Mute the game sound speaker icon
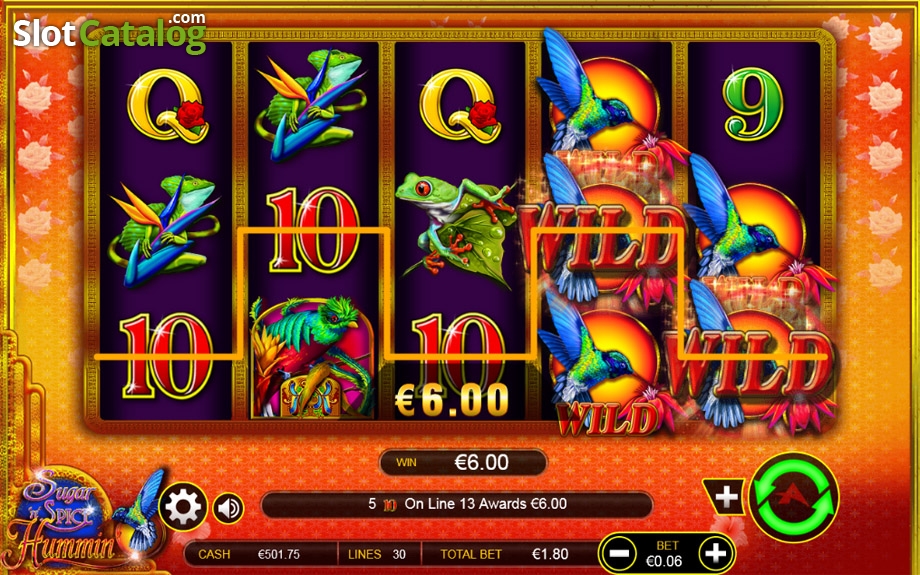Image resolution: width=920 pixels, height=575 pixels. point(228,508)
